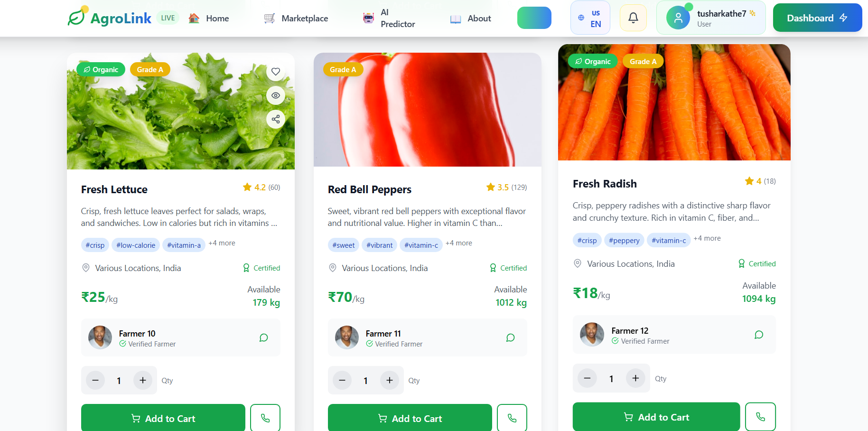Image resolution: width=868 pixels, height=431 pixels.
Task: Message Farmer 11 with chat icon
Action: point(511,337)
